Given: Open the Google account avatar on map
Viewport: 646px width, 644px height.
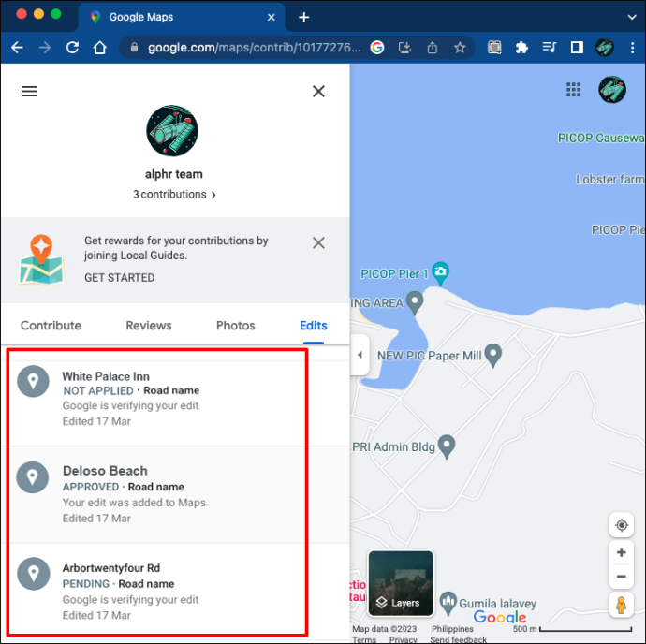Looking at the screenshot, I should coord(612,90).
